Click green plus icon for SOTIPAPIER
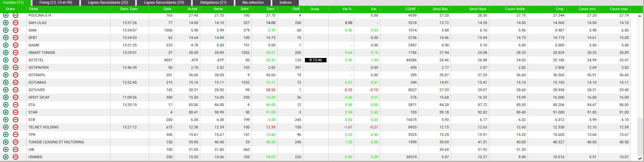Viewport: 644px width, 162px height. click(6, 67)
